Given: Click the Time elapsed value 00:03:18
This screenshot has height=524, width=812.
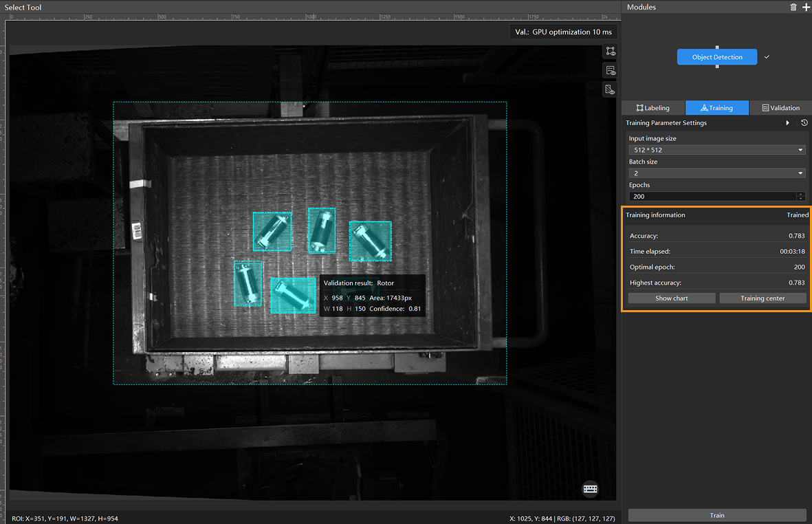Looking at the screenshot, I should click(x=792, y=252).
